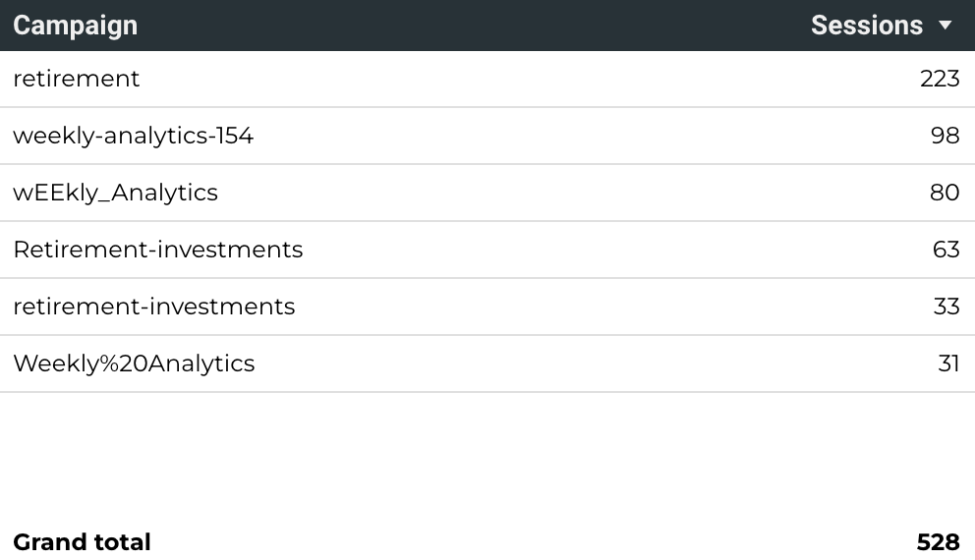Click the sessions value 33
The width and height of the screenshot is (975, 560).
946,307
